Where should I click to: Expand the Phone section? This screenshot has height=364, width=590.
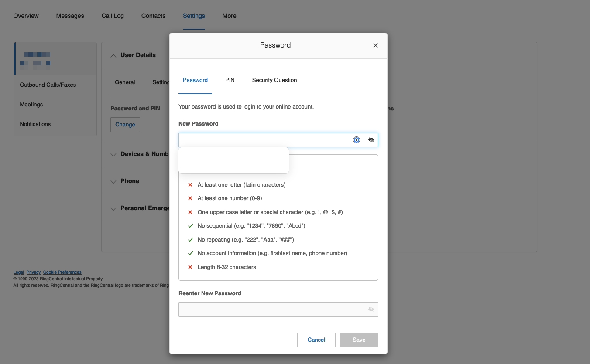point(113,181)
